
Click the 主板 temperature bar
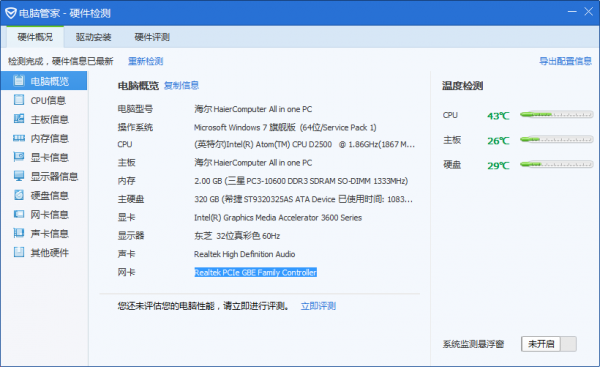556,140
